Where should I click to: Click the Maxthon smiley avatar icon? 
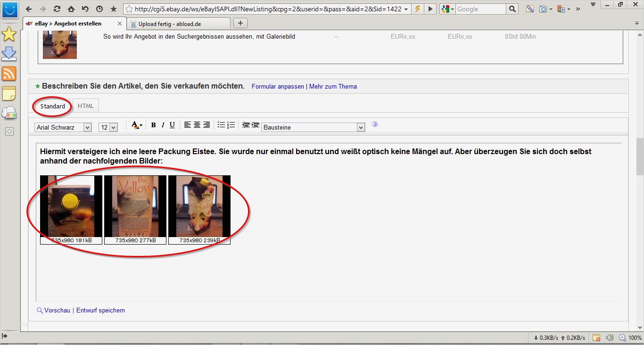9,9
